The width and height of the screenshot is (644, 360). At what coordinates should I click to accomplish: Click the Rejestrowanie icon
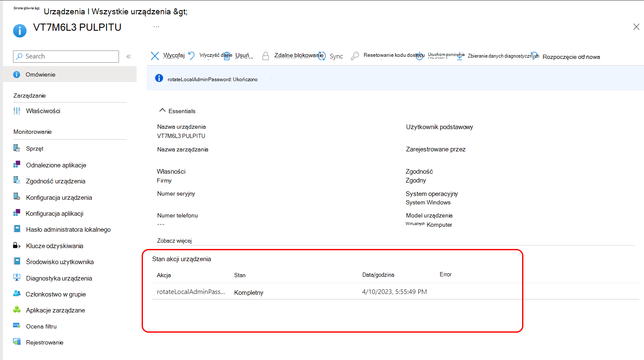[x=17, y=341]
